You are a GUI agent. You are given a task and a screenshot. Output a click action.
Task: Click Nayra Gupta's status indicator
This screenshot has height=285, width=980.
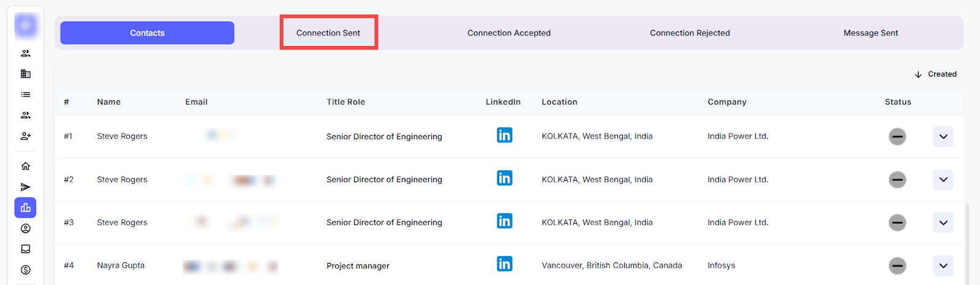pyautogui.click(x=897, y=265)
